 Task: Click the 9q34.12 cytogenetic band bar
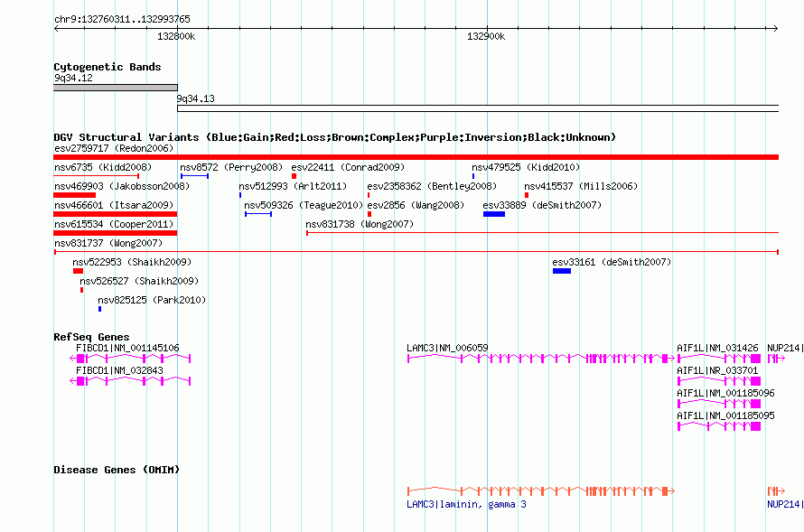point(116,88)
